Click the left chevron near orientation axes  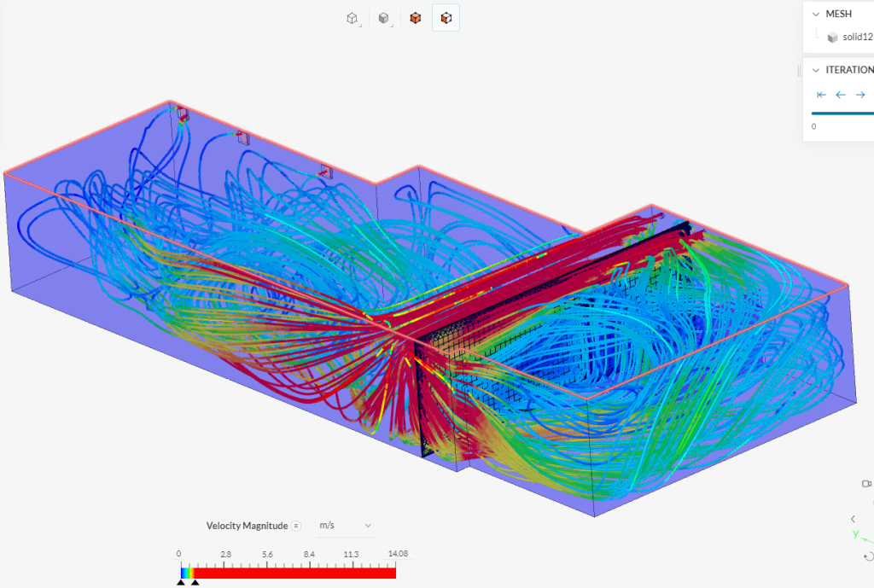pyautogui.click(x=853, y=519)
